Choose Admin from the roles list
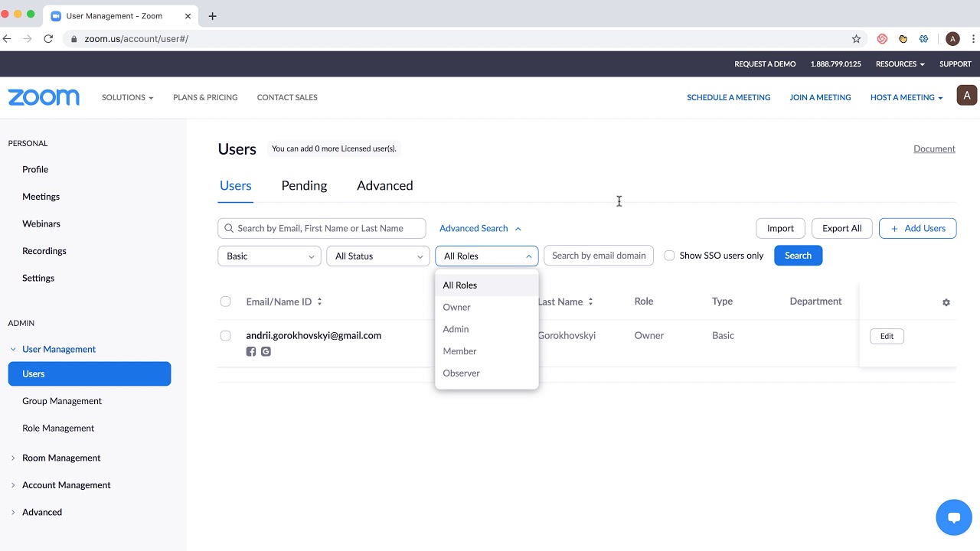Screen dimensions: 980x551 [x=456, y=329]
